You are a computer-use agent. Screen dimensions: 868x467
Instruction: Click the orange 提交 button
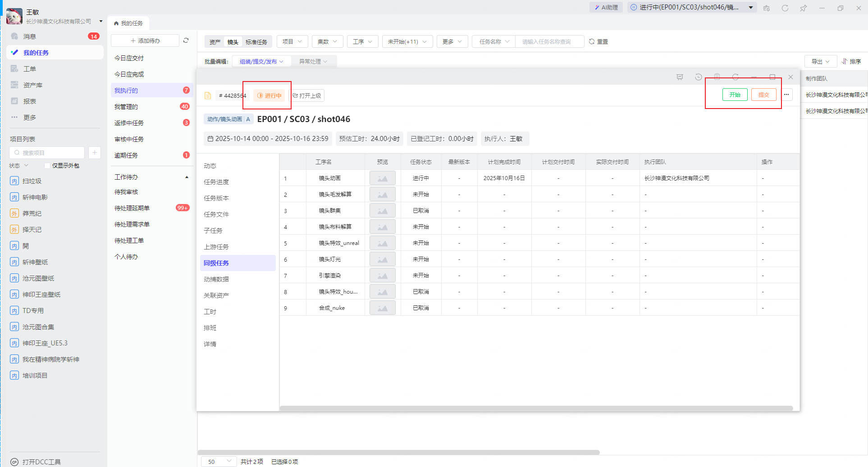[763, 95]
